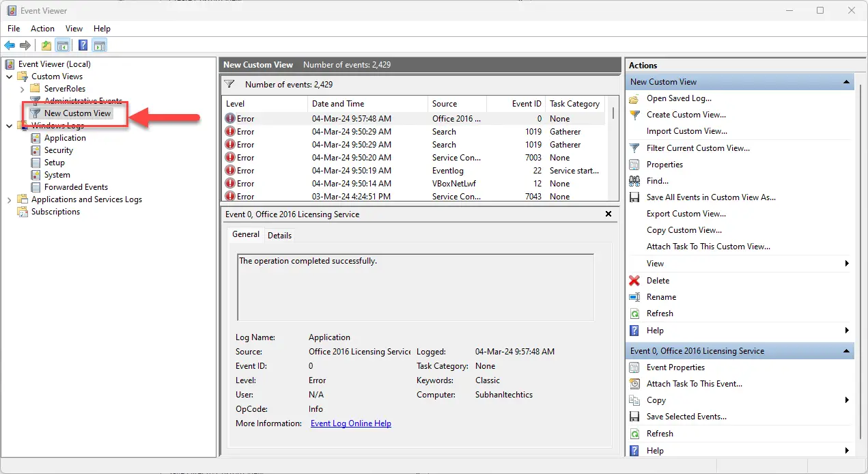Expand Applications and Services Logs
Viewport: 868px width, 474px height.
[10, 199]
